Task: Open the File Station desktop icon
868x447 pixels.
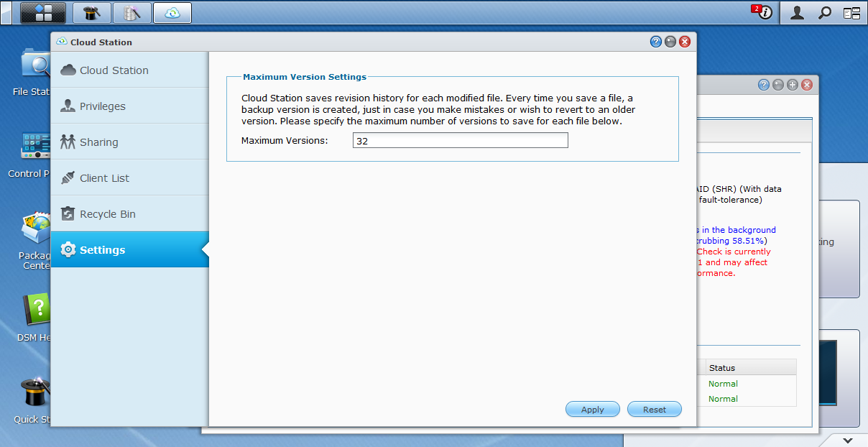Action: 34,72
